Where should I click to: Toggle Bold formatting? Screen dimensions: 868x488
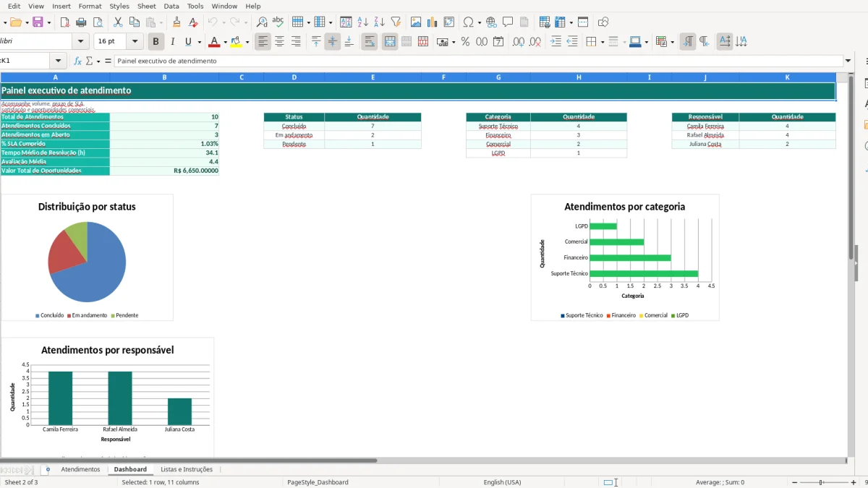click(x=156, y=42)
